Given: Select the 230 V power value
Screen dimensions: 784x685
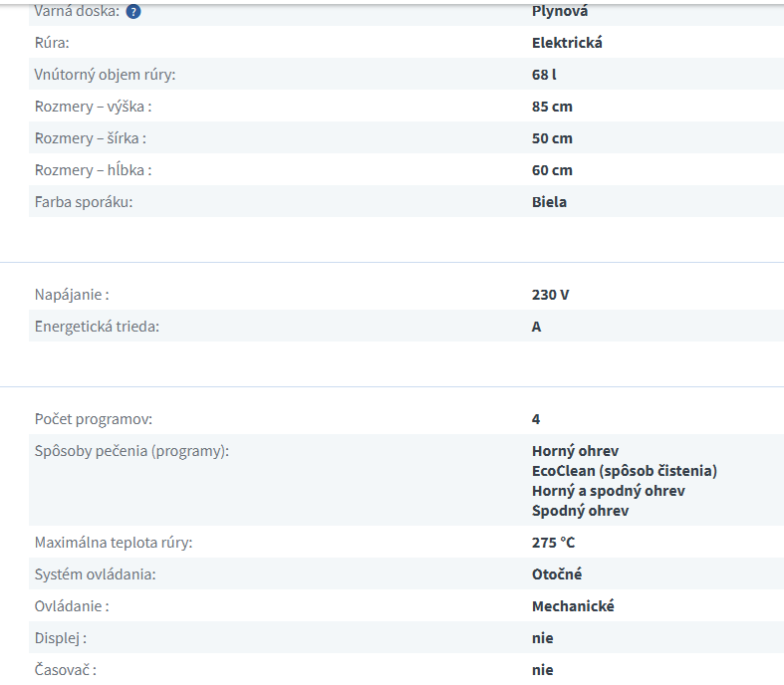Looking at the screenshot, I should [x=550, y=295].
